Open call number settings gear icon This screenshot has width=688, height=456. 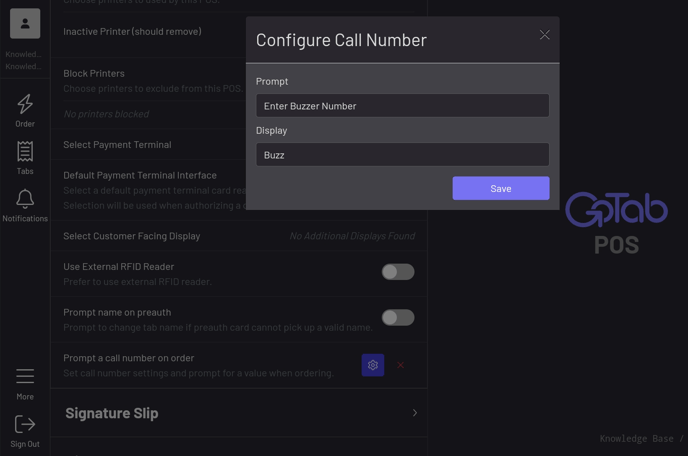(x=373, y=365)
